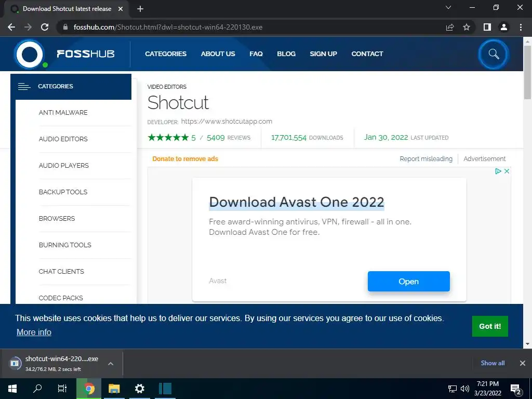The width and height of the screenshot is (532, 399).
Task: Open a new browser tab with plus
Action: tap(140, 9)
